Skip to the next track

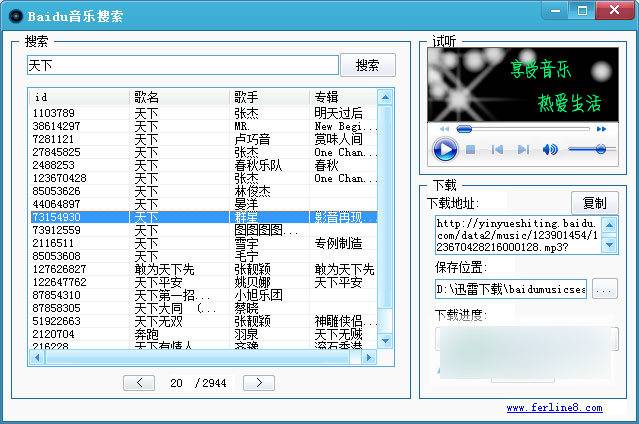523,150
